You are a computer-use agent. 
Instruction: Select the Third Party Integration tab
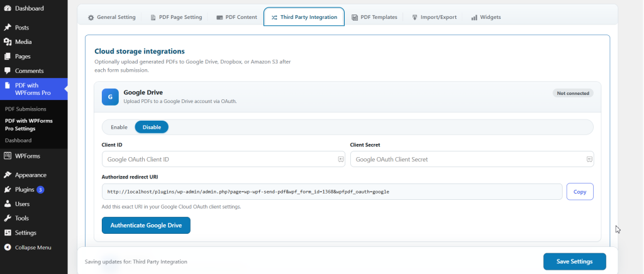point(304,17)
